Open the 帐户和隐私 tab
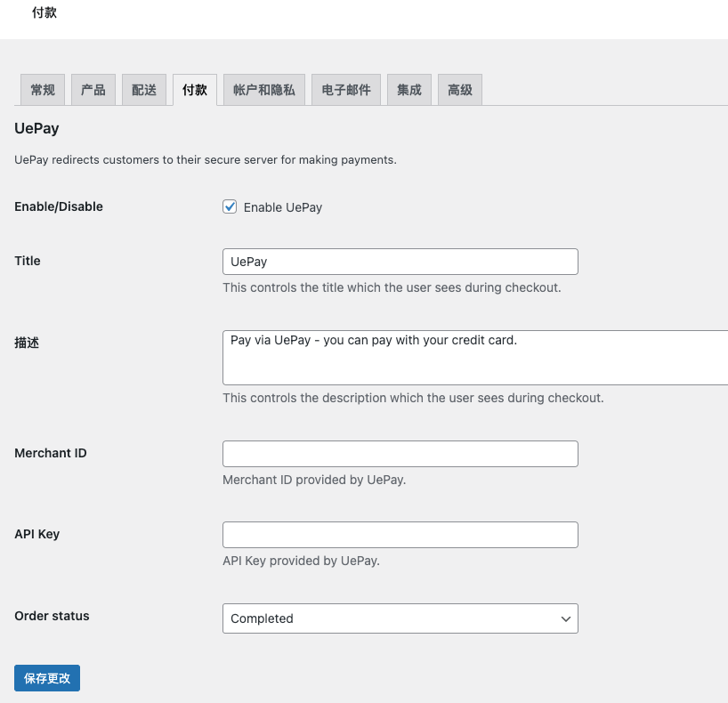 (x=264, y=90)
